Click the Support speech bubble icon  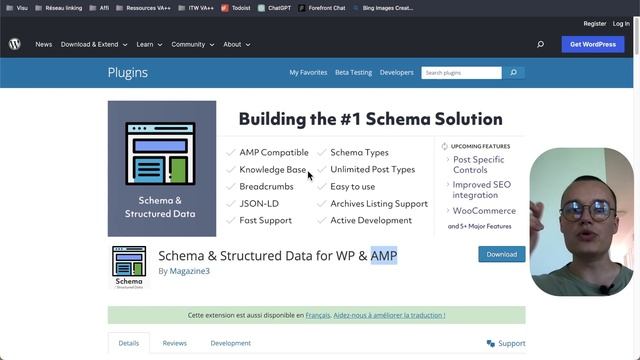coord(491,343)
